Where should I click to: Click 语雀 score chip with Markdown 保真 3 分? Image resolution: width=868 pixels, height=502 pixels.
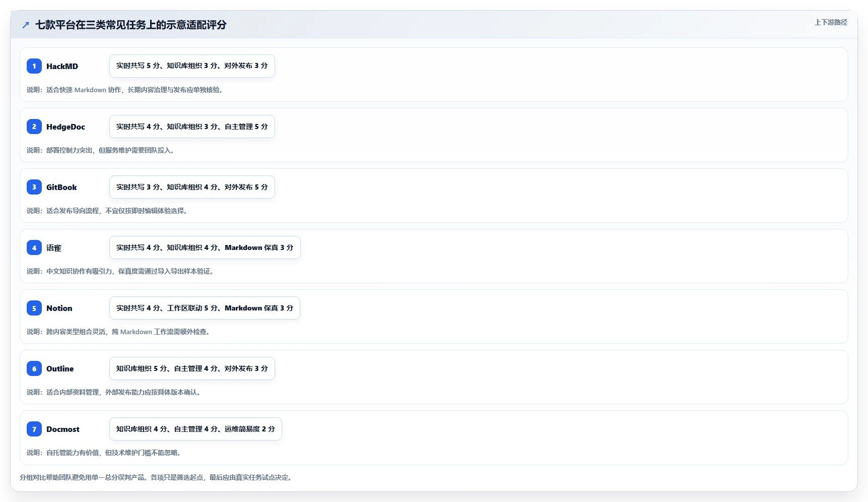(205, 247)
